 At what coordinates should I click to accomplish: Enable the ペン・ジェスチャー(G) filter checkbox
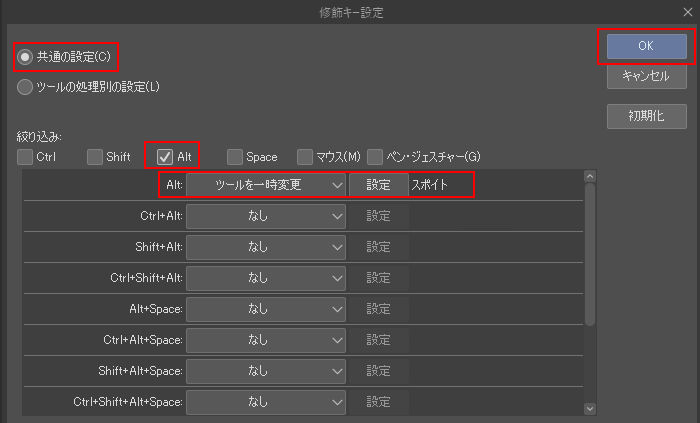[375, 157]
